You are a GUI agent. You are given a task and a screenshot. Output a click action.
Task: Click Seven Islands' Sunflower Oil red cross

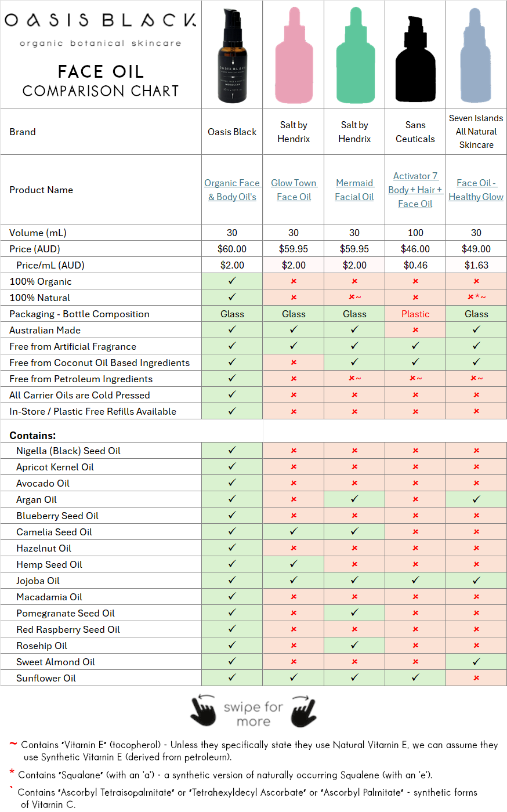[x=476, y=678]
